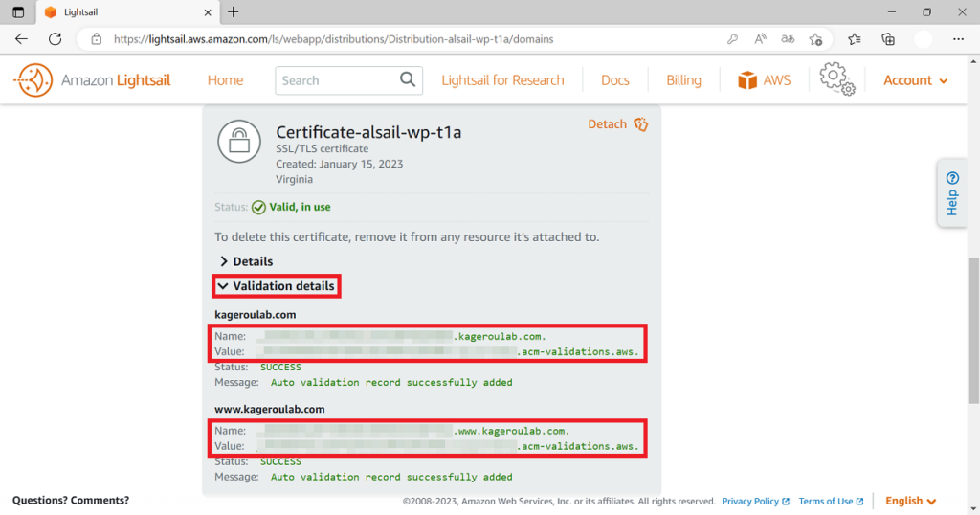Select the www.kageroulab.com Value record
This screenshot has width=980, height=515.
[x=448, y=446]
